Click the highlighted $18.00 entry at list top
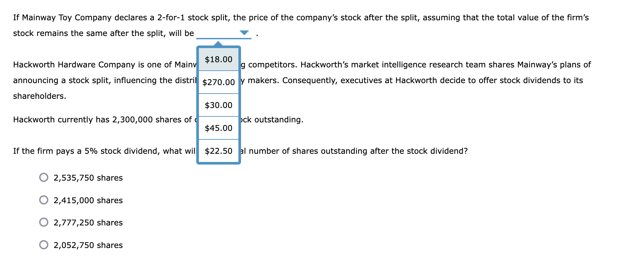 coord(218,59)
